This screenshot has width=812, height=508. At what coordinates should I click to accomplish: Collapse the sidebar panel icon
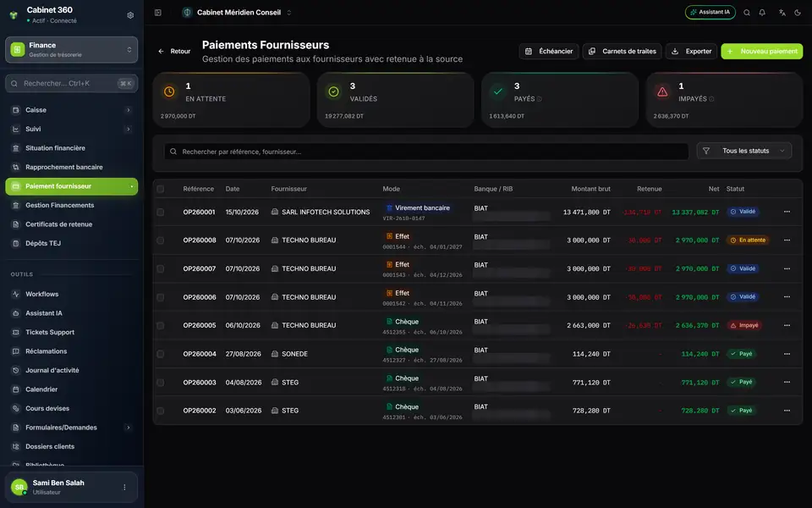158,13
